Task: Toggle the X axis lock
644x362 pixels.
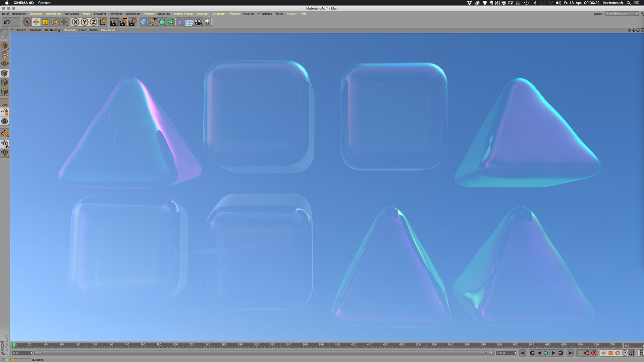Action: (x=75, y=22)
